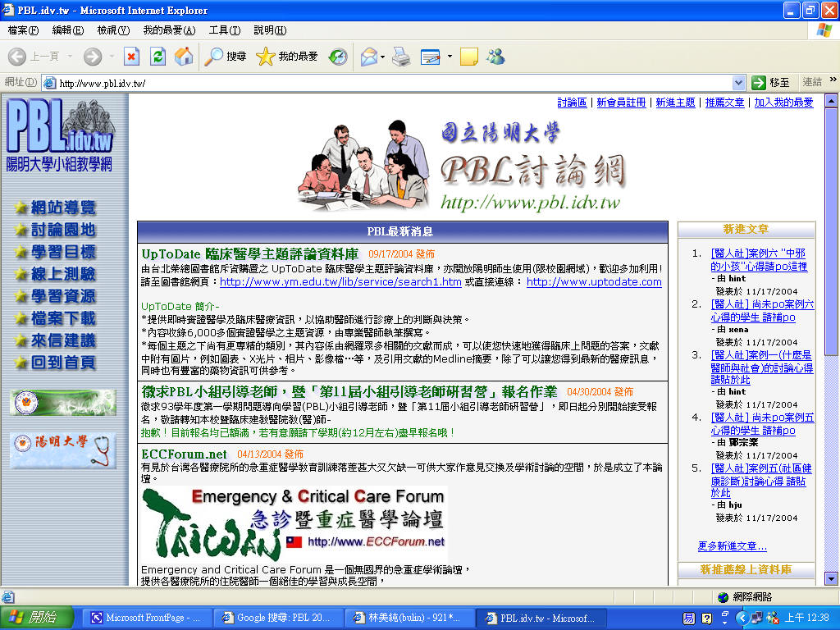This screenshot has width=840, height=630.
Task: Click the PBL.idv.tw sidebar logo
Action: (60, 135)
